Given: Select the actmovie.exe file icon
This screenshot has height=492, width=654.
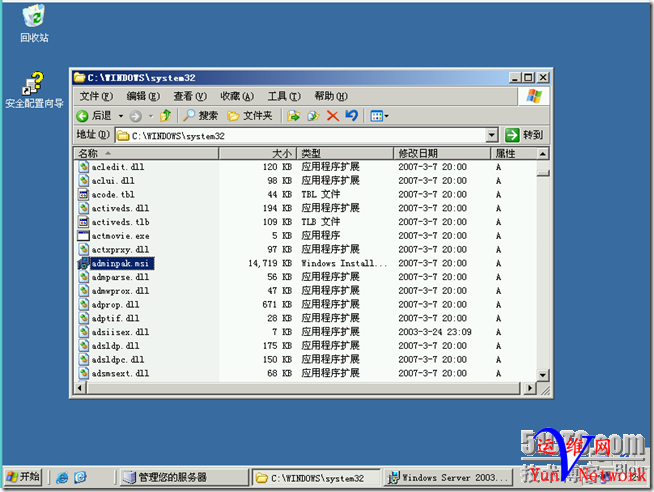Looking at the screenshot, I should 83,236.
